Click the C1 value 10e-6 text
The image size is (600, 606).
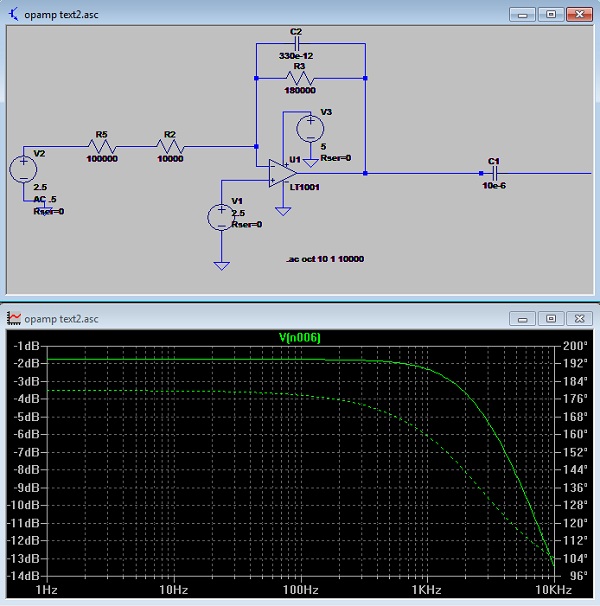click(492, 185)
